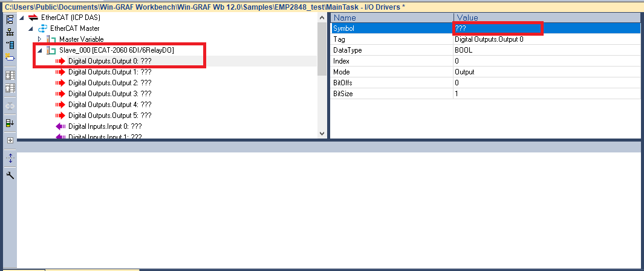
Task: Click the insert device icon in left toolbar
Action: pyautogui.click(x=10, y=45)
